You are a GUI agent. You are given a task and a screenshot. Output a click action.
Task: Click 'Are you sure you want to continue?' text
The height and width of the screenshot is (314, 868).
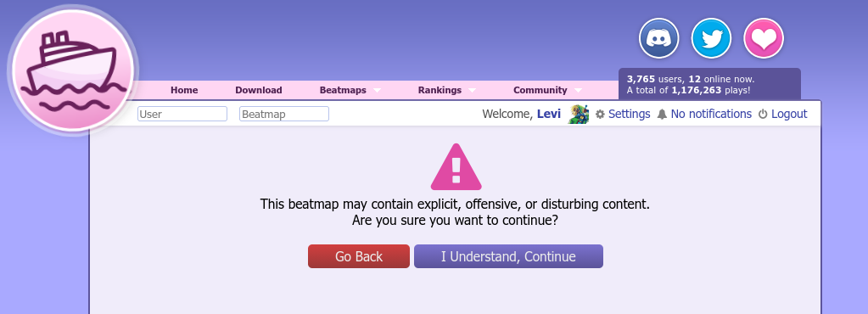coord(455,221)
